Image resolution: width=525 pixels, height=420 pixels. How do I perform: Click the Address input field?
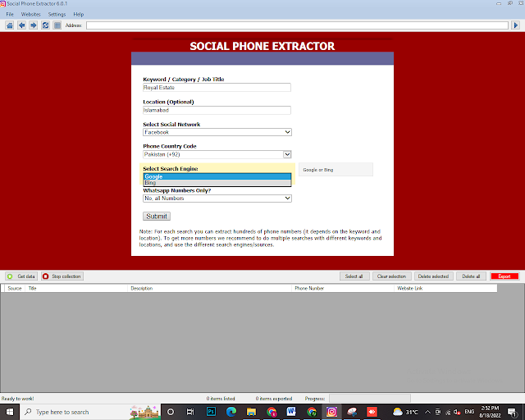click(297, 25)
